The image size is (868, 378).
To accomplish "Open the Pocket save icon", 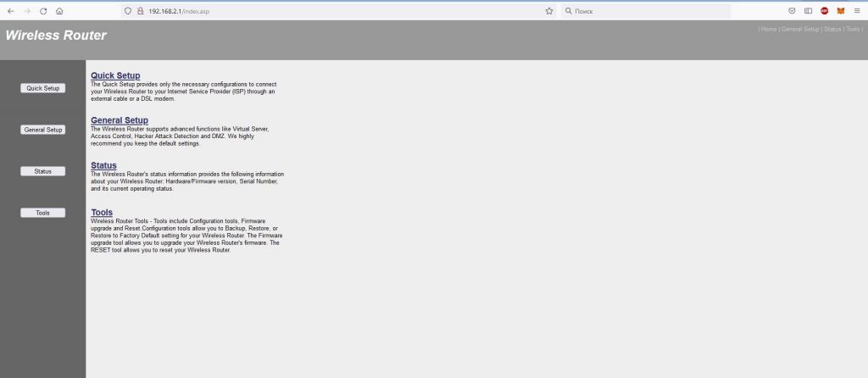I will (x=793, y=11).
